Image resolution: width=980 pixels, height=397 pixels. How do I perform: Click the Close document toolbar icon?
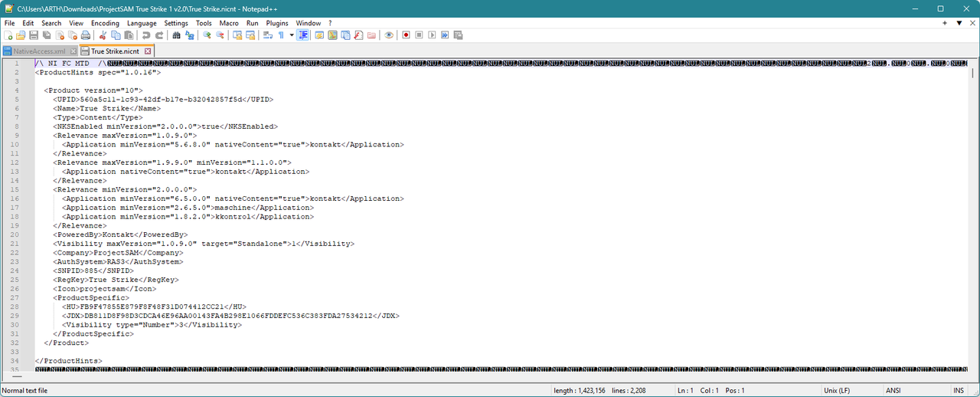60,35
